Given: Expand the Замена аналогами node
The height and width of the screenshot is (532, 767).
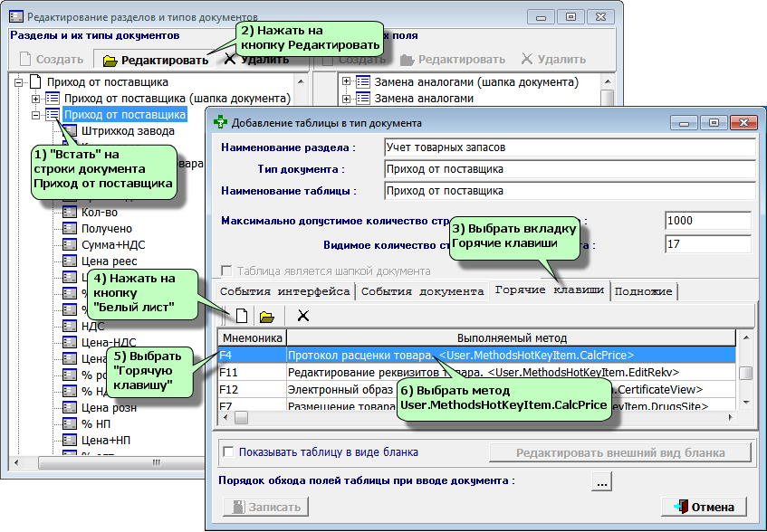Looking at the screenshot, I should tap(346, 99).
